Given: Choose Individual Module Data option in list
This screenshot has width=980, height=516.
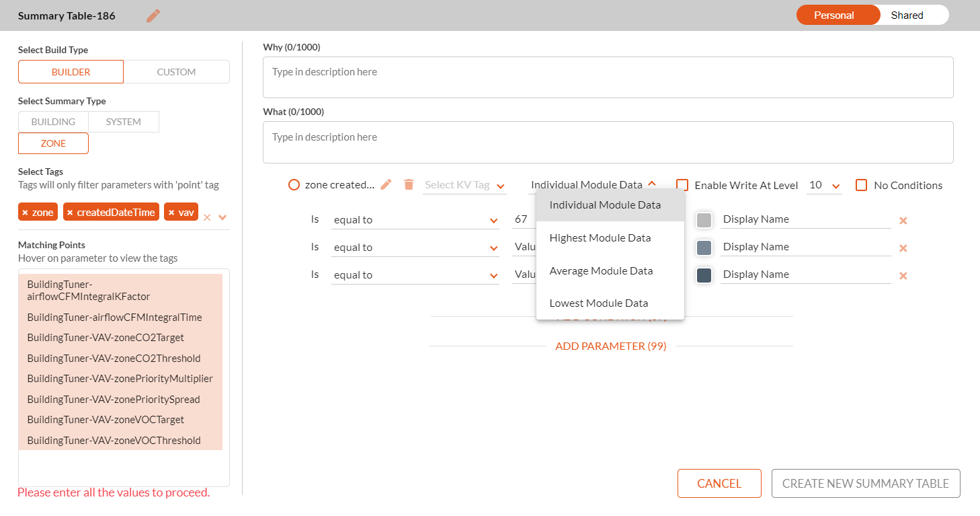Looking at the screenshot, I should pos(610,205).
